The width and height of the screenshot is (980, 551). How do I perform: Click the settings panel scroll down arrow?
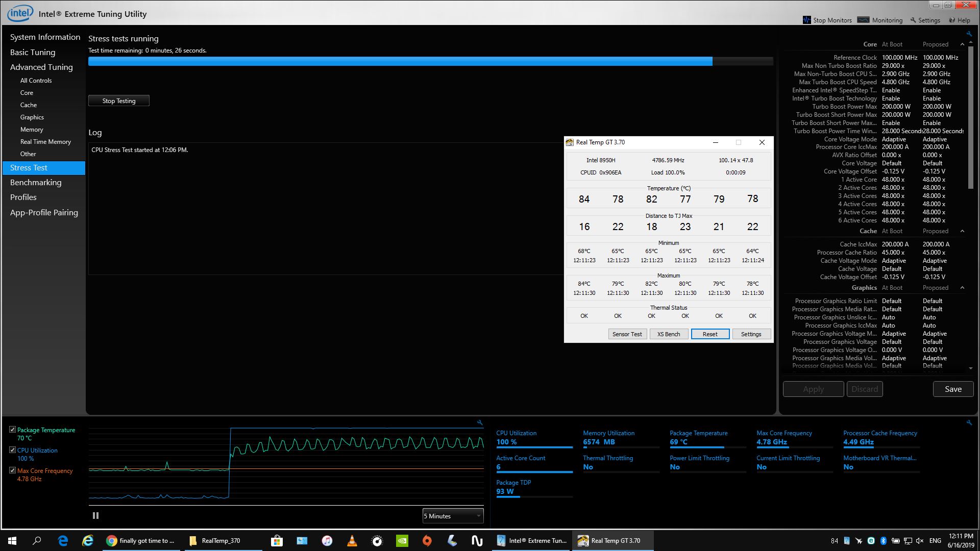click(x=971, y=368)
